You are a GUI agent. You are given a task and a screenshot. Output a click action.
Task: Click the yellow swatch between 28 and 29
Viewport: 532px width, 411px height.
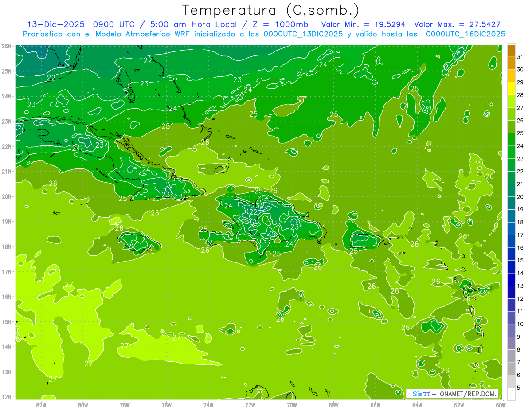coord(511,89)
